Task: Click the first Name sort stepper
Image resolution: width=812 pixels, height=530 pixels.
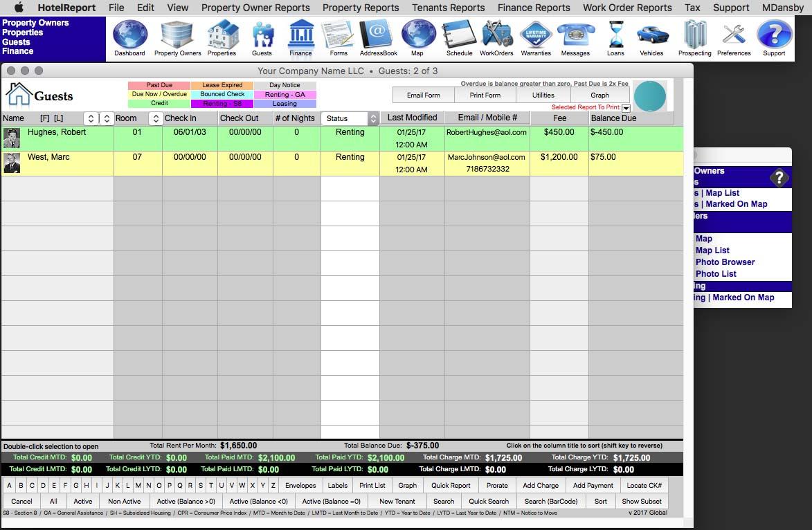Action: 91,118
